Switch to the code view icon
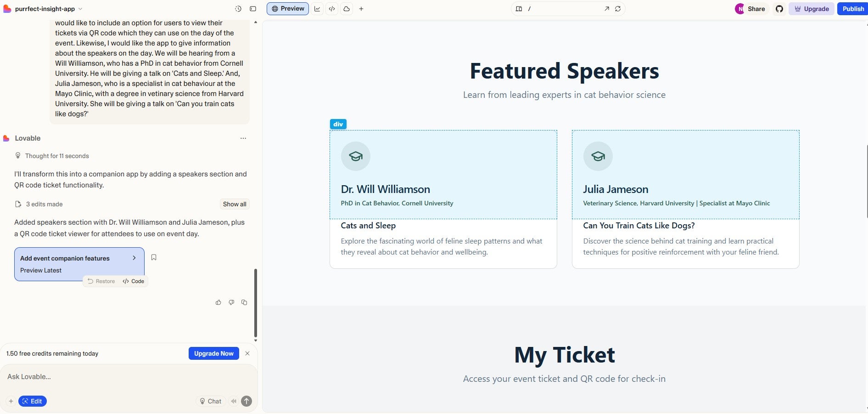 click(332, 9)
